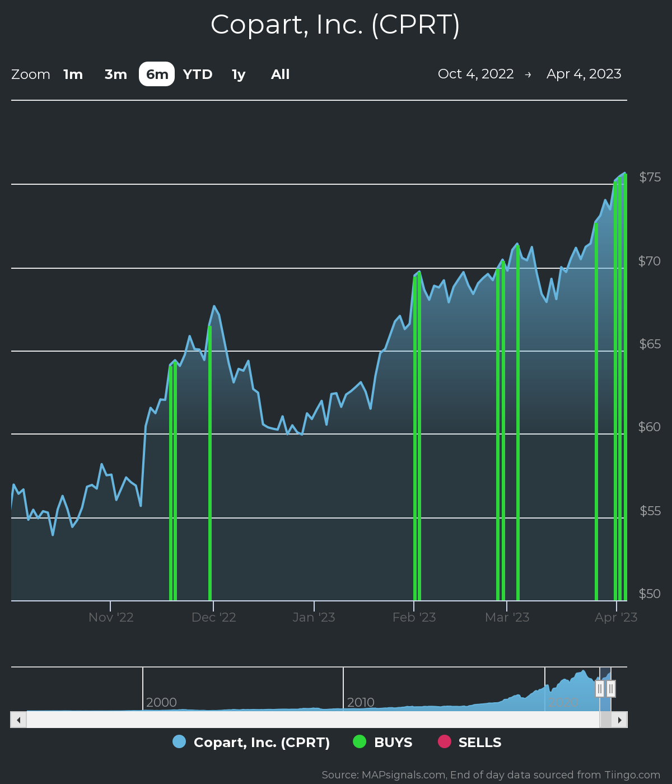Click the 2020 marker in navigator
The height and width of the screenshot is (784, 672).
[x=563, y=702]
